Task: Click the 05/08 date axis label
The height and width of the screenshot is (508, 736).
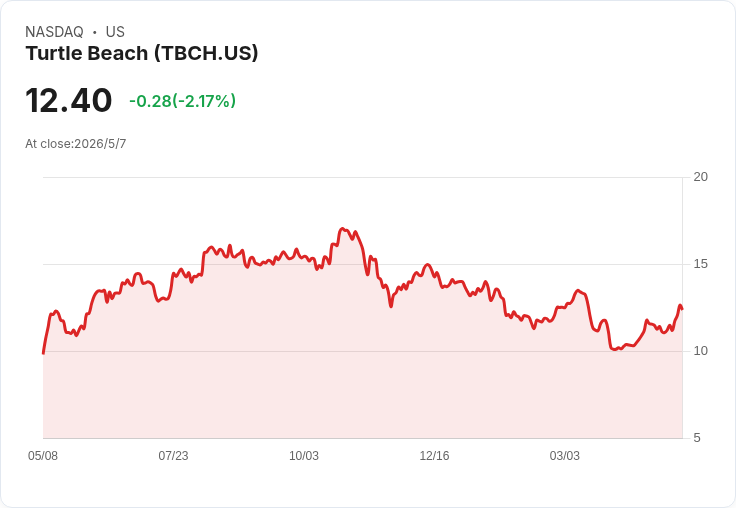Action: click(43, 455)
